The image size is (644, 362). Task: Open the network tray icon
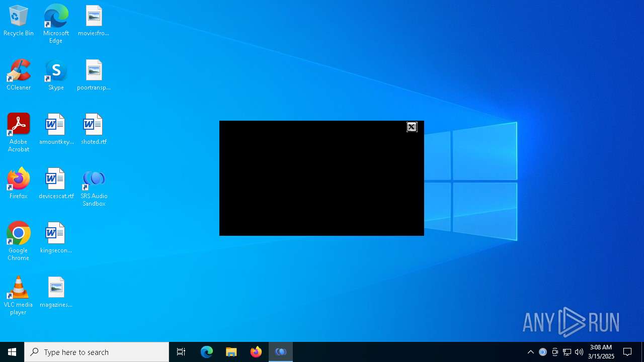pos(567,352)
